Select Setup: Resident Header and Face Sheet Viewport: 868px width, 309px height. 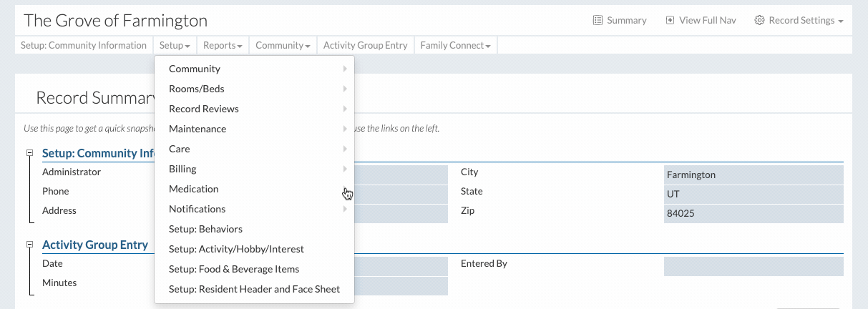pyautogui.click(x=254, y=289)
